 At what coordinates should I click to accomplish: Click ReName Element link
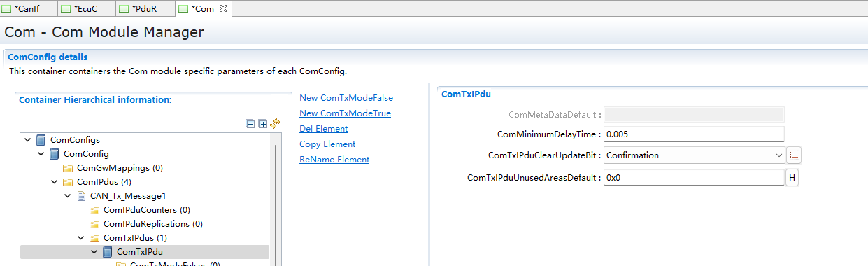[x=334, y=160]
